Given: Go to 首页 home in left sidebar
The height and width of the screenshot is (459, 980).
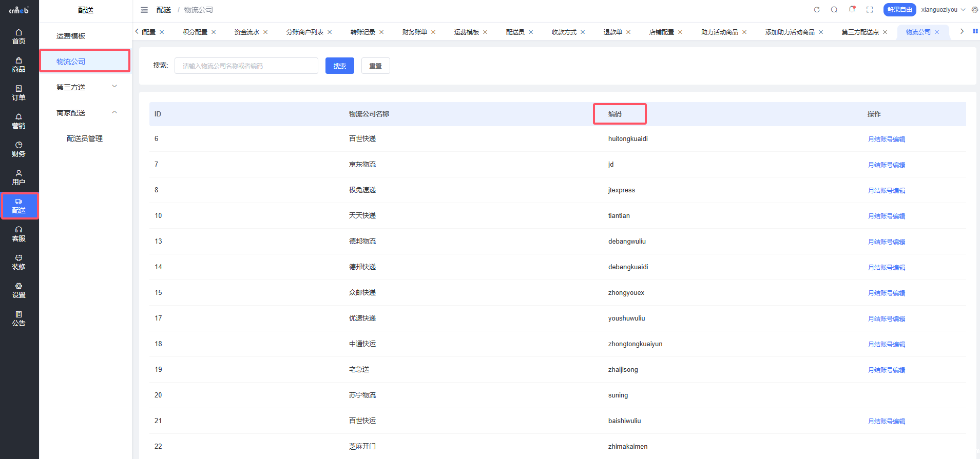Looking at the screenshot, I should click(x=19, y=36).
